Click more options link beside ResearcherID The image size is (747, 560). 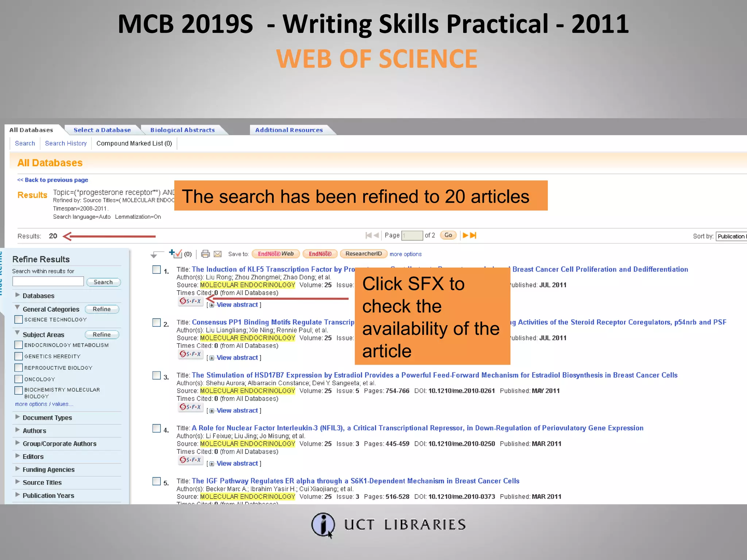406,254
